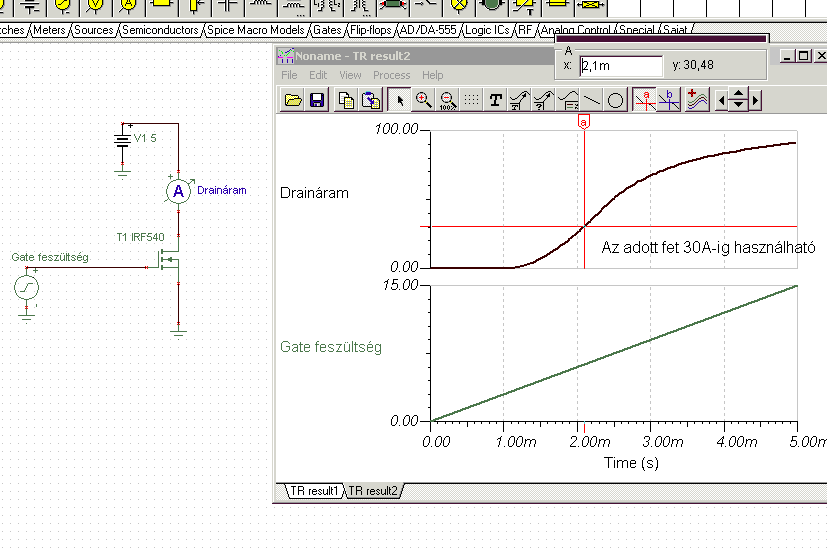Open the View menu in diagram window
This screenshot has width=827, height=548.
[x=350, y=75]
